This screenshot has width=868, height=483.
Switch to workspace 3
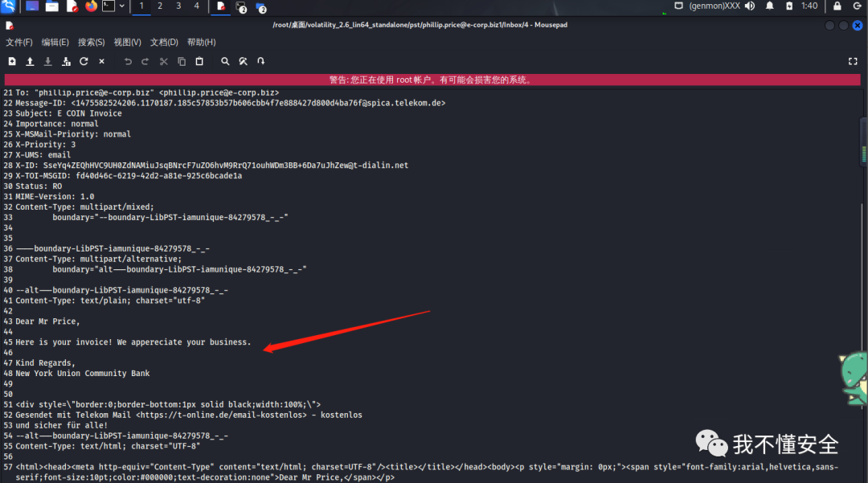pos(178,6)
